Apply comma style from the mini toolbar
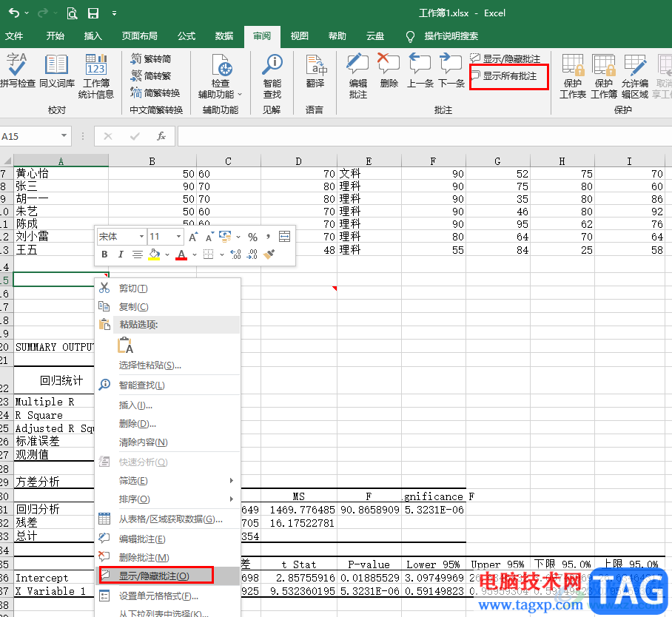The image size is (672, 617). (269, 237)
